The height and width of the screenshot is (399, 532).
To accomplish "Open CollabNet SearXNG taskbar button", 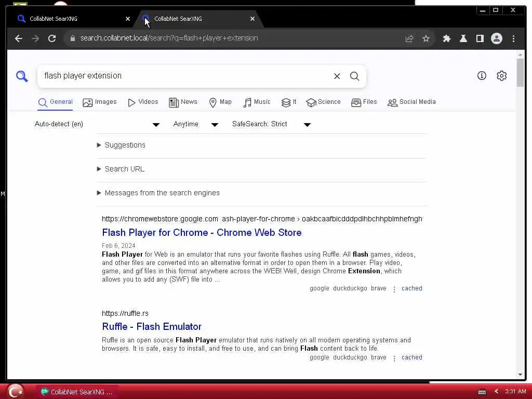I will coord(77,392).
